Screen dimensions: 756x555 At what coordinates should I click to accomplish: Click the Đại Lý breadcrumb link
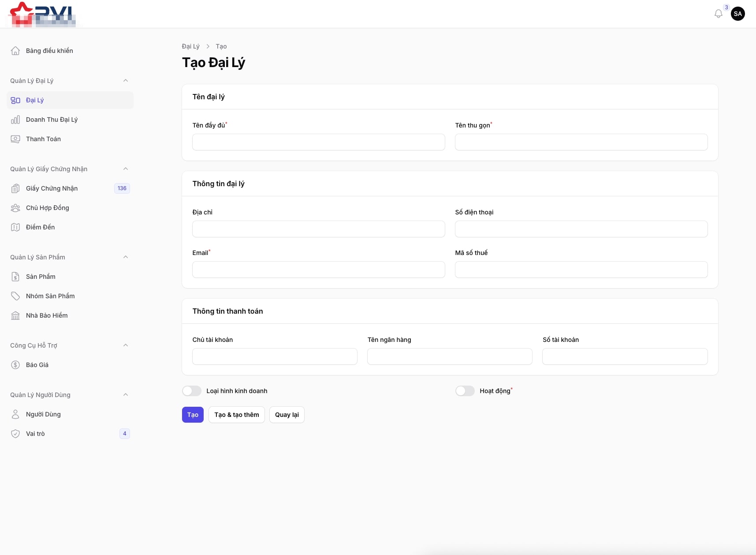(190, 46)
